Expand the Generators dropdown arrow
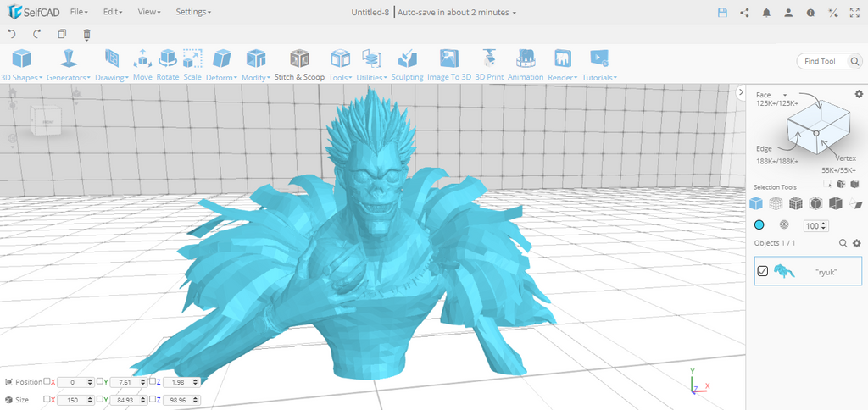Screen dimensions: 868x410 point(88,78)
